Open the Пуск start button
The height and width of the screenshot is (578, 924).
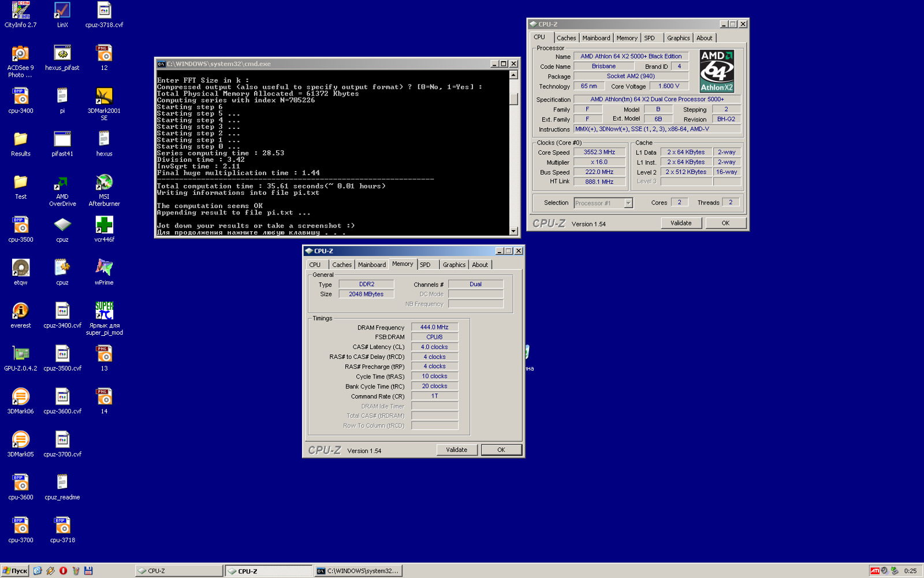[x=15, y=570]
